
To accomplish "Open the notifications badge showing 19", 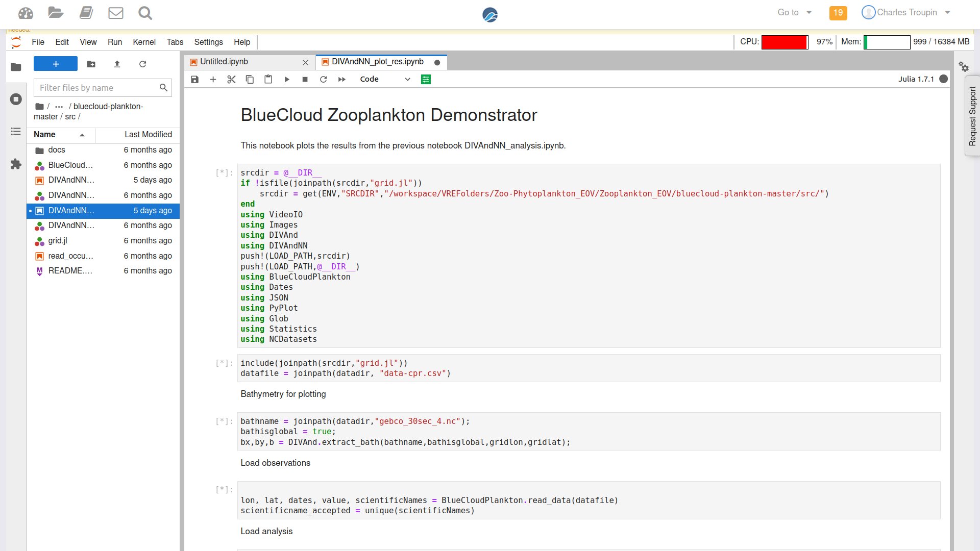I will click(x=838, y=13).
